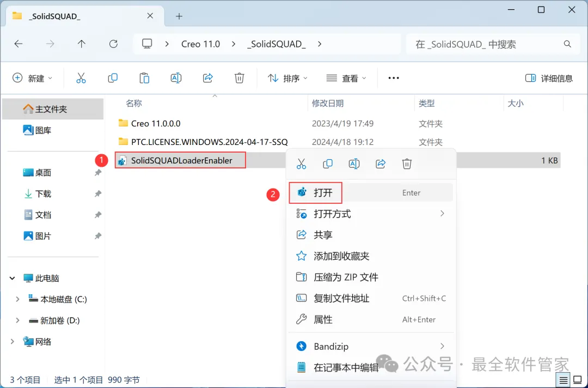Open the 查看 view dropdown
This screenshot has height=388, width=588.
[346, 78]
